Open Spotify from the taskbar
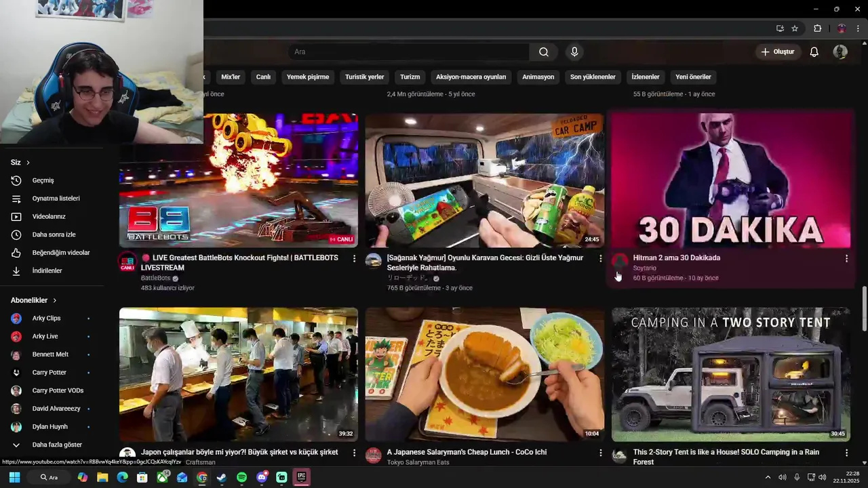 (242, 477)
